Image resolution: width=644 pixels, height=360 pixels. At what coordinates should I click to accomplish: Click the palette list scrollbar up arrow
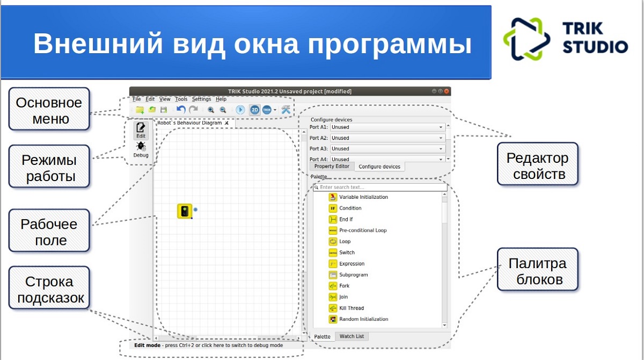pyautogui.click(x=444, y=195)
